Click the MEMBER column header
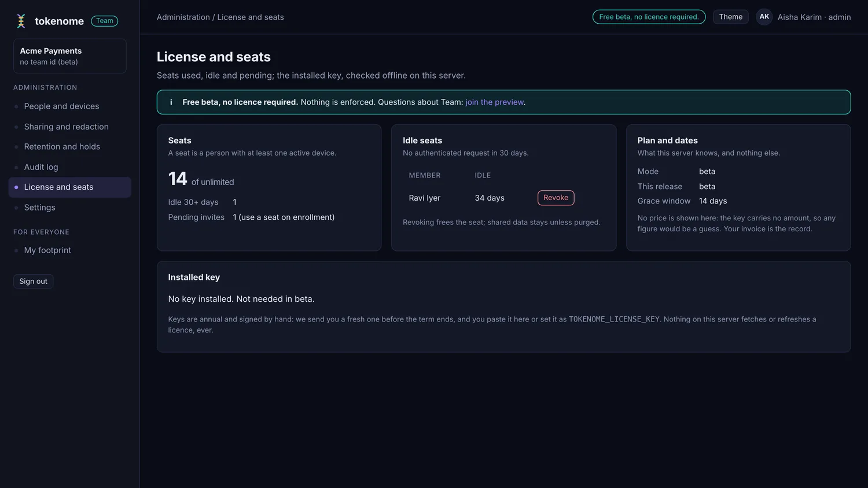This screenshot has width=868, height=488. [425, 175]
